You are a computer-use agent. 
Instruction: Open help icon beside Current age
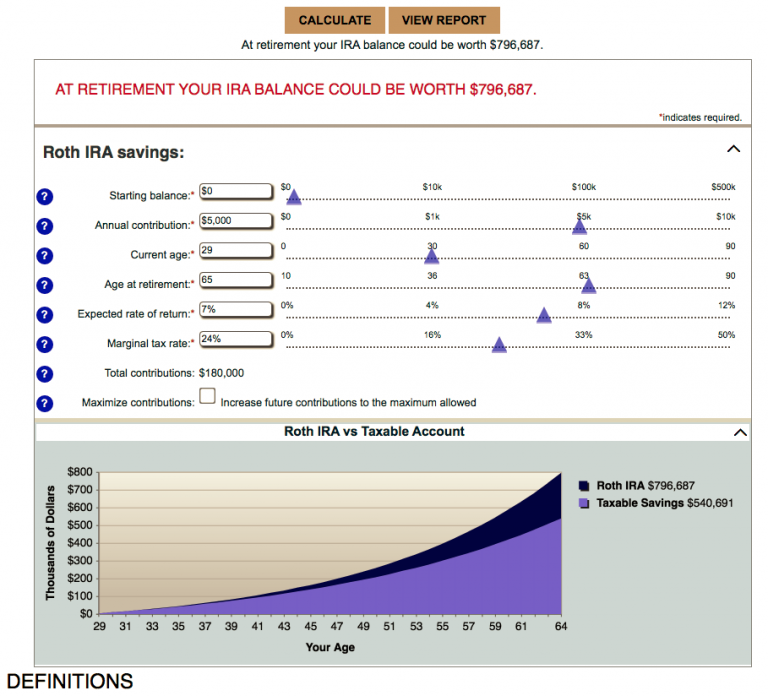point(45,256)
